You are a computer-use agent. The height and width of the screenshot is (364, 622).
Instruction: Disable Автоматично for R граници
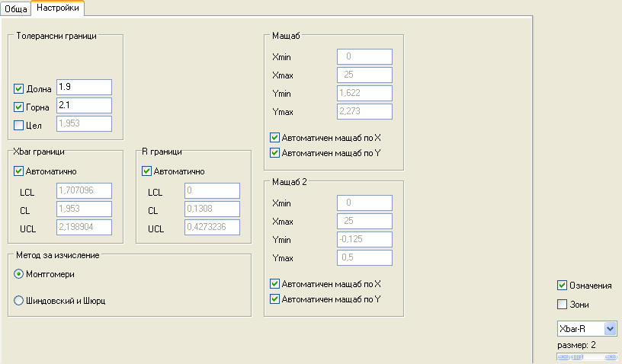[147, 171]
